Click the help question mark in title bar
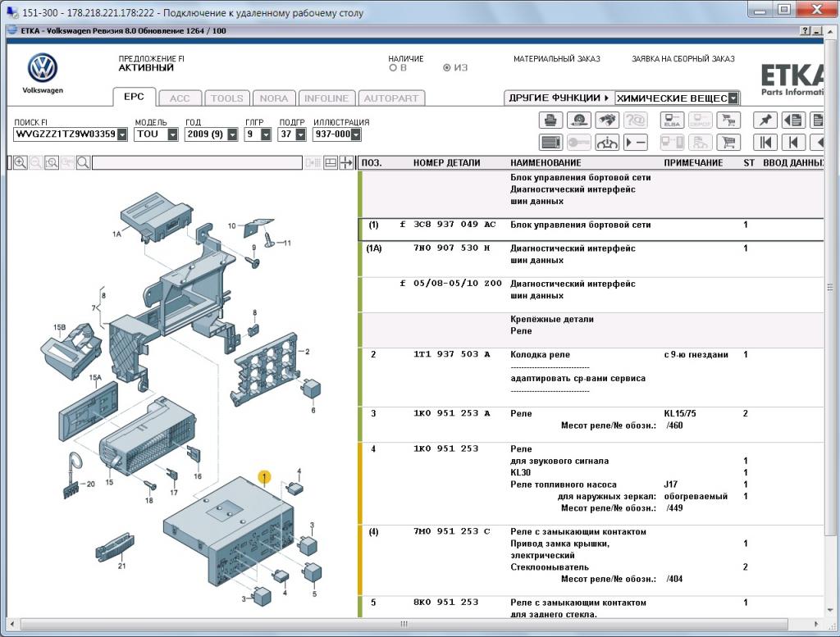Viewport: 840px width, 637px height. point(806,31)
